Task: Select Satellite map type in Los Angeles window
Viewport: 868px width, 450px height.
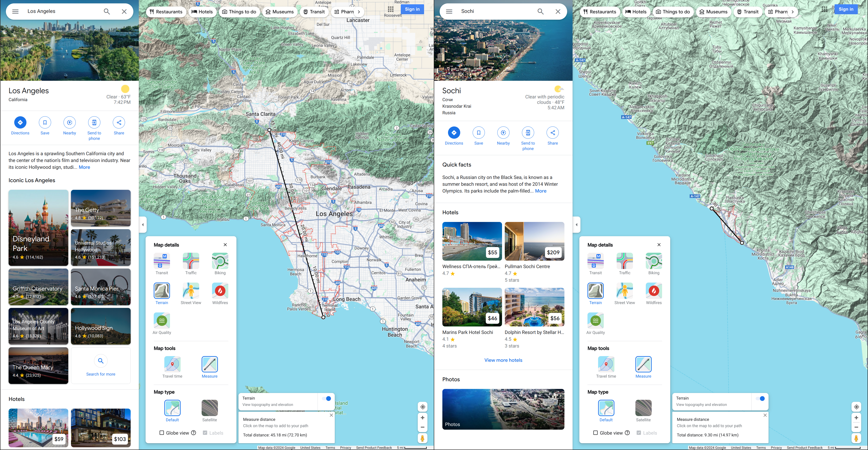Action: pos(210,411)
